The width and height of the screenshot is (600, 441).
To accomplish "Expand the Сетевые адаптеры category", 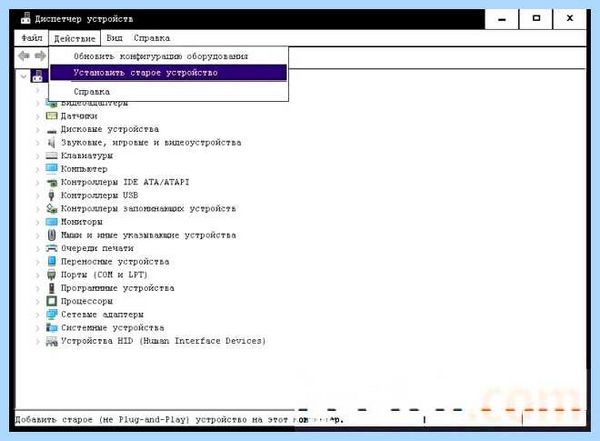I will tap(38, 315).
